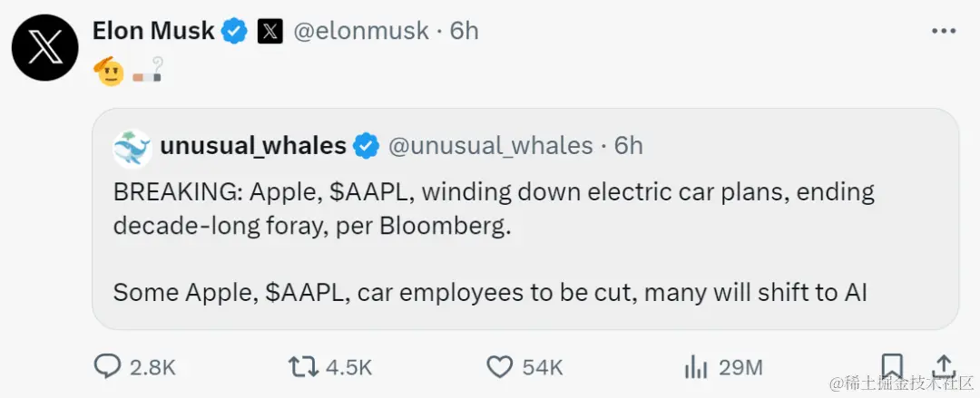The width and height of the screenshot is (980, 398).
Task: Click the 6h timestamp on Elon's post
Action: click(464, 31)
